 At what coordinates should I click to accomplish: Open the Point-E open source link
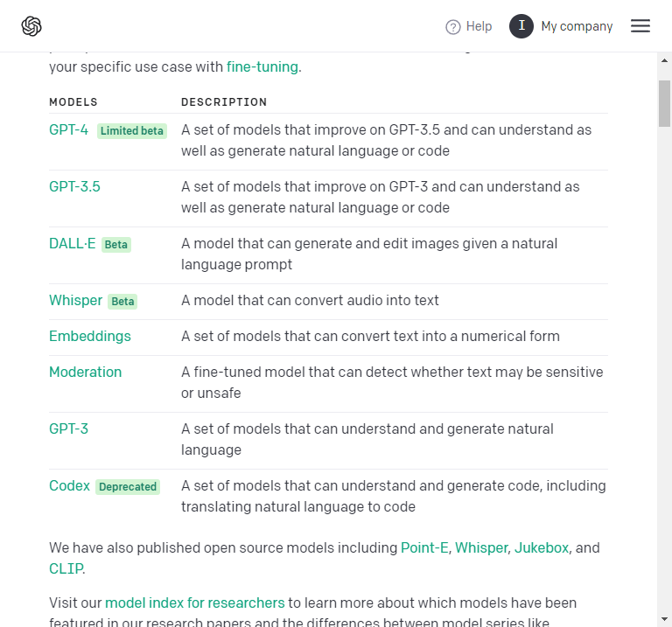424,548
